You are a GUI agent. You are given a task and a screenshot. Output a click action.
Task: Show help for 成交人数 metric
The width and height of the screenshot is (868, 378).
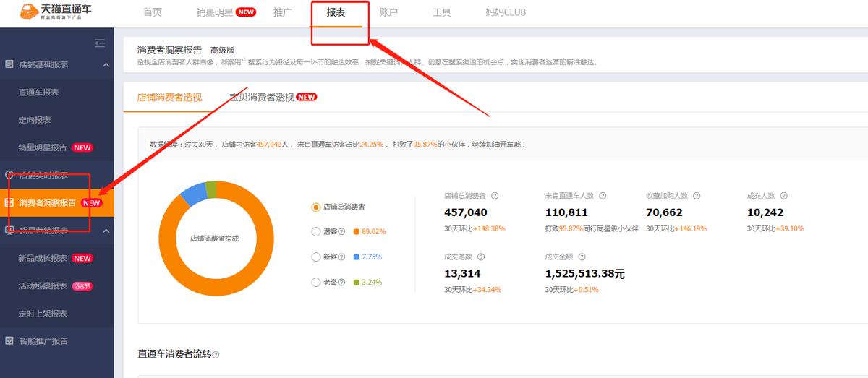pyautogui.click(x=783, y=196)
